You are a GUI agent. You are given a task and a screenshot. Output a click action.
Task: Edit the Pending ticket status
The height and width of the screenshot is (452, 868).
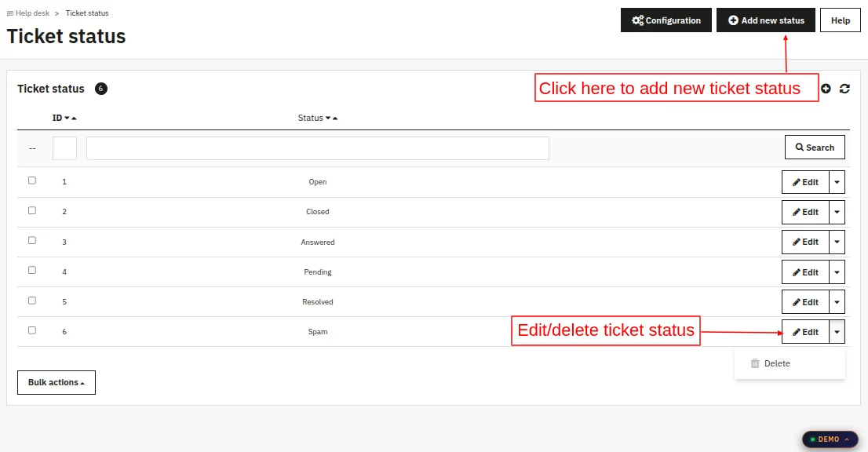pos(805,272)
